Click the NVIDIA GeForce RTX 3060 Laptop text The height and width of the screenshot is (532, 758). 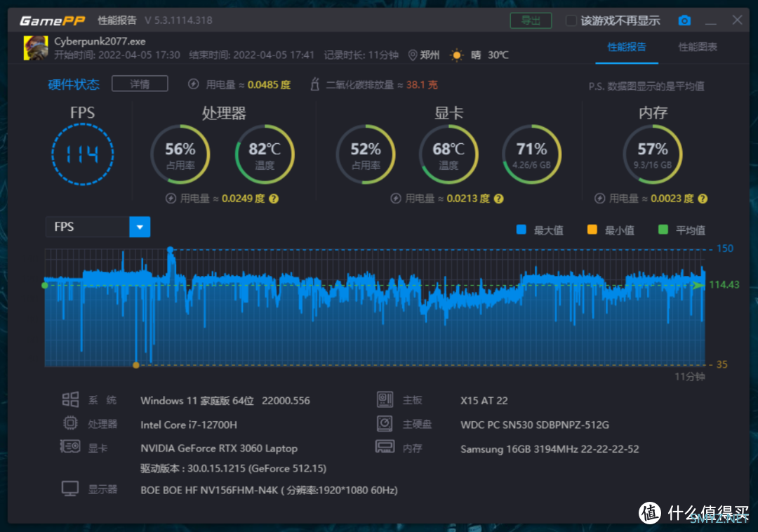click(219, 448)
